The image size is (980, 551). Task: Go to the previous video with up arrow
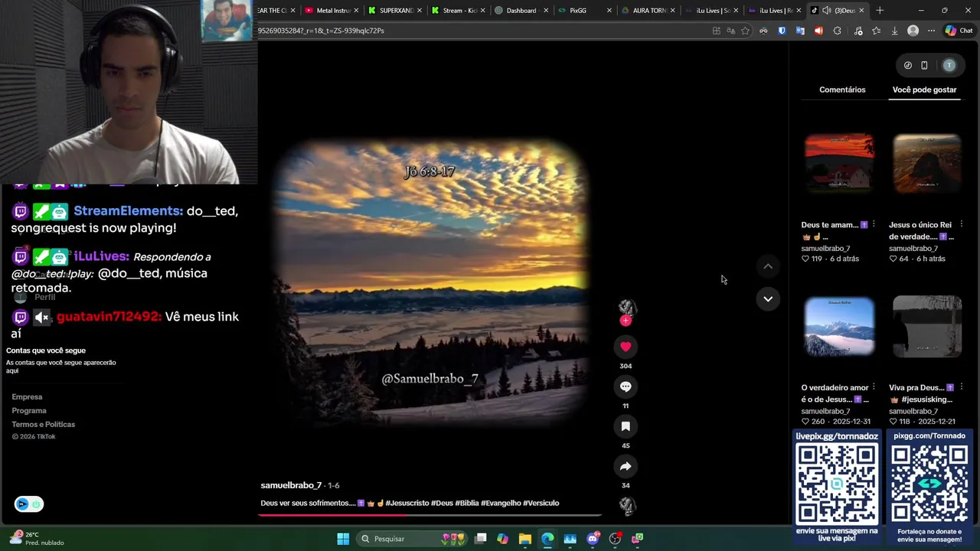[x=767, y=266]
